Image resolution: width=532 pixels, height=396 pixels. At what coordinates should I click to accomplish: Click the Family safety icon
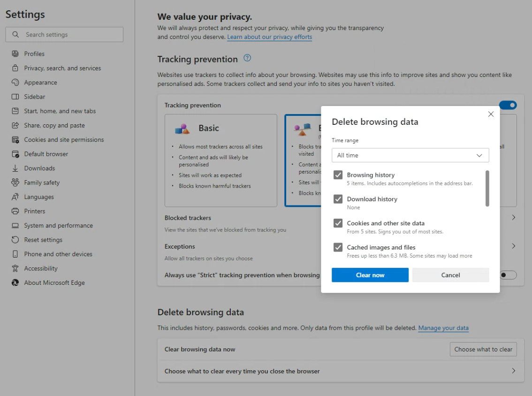(x=14, y=183)
